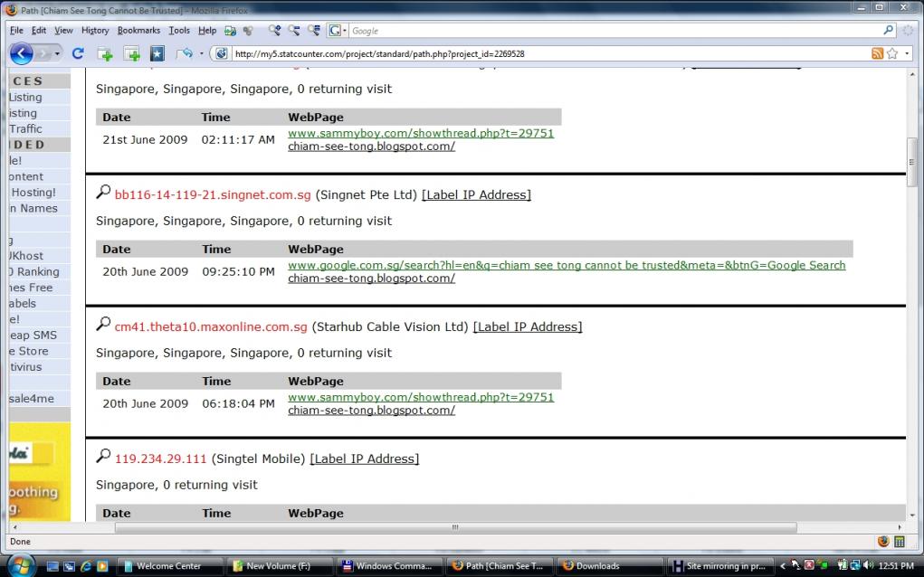The width and height of the screenshot is (924, 577).
Task: Open the google.com.sg search referrer link
Action: [x=567, y=265]
